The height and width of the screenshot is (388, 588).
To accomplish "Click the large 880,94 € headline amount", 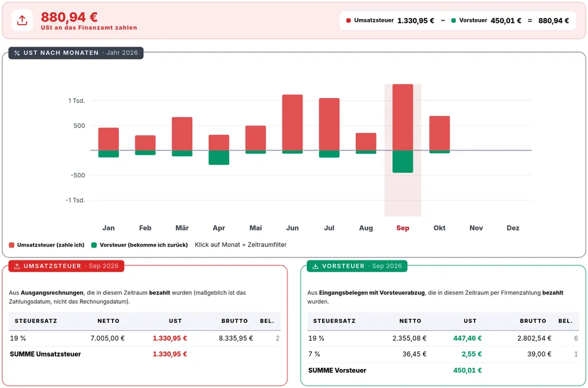I will click(x=69, y=17).
